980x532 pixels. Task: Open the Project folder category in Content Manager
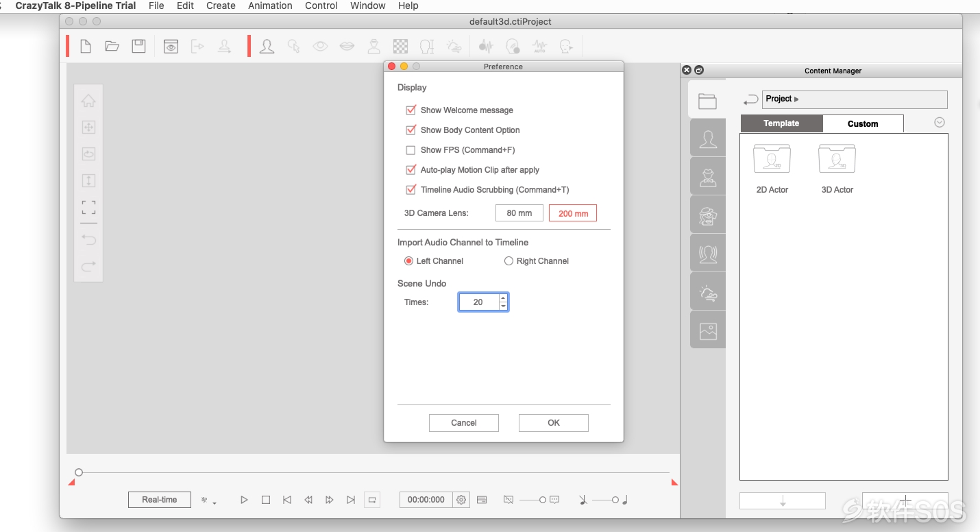[x=707, y=101]
